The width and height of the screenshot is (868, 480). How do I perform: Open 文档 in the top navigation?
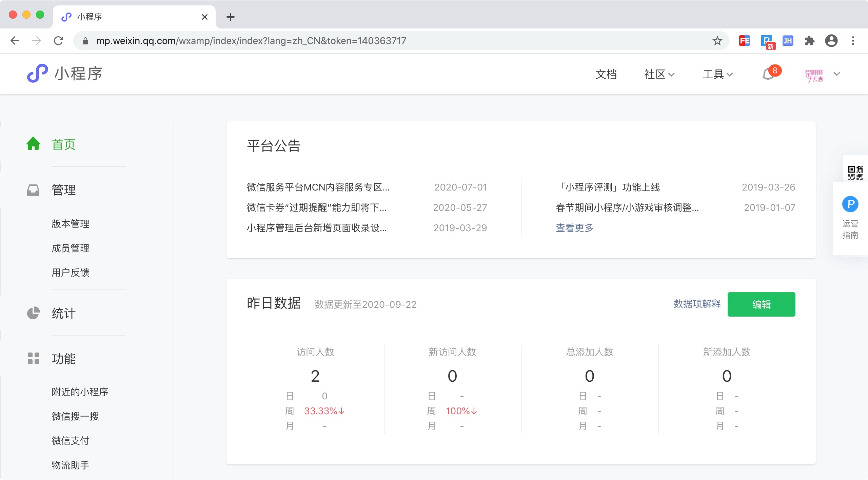(606, 74)
